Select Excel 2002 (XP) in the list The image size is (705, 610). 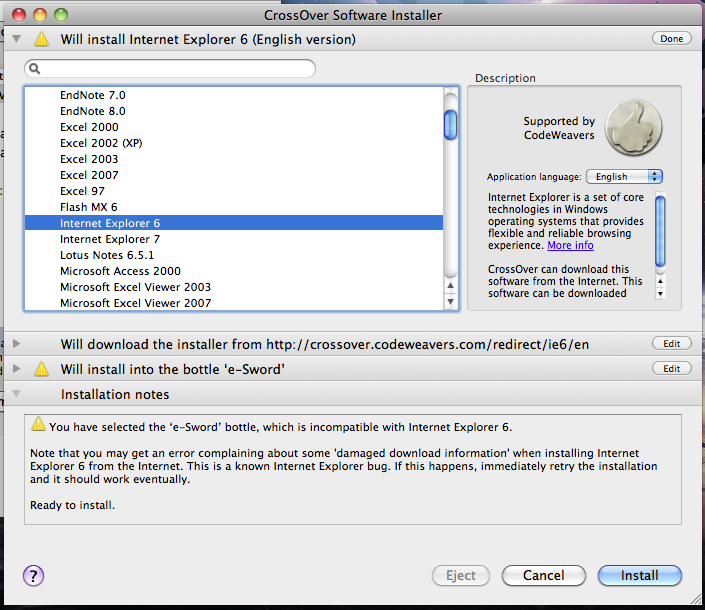(x=234, y=143)
